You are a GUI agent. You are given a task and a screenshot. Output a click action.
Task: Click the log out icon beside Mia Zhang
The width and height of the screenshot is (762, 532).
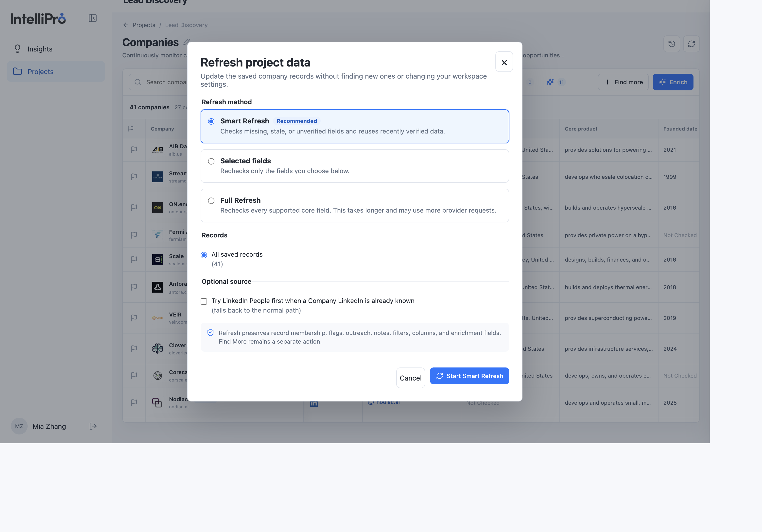click(93, 426)
